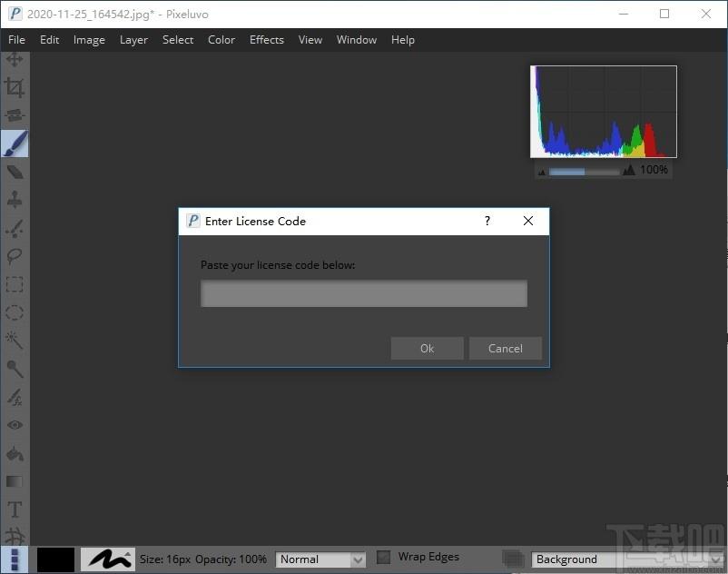The image size is (728, 574).
Task: Close the Enter License Code dialog
Action: [528, 221]
